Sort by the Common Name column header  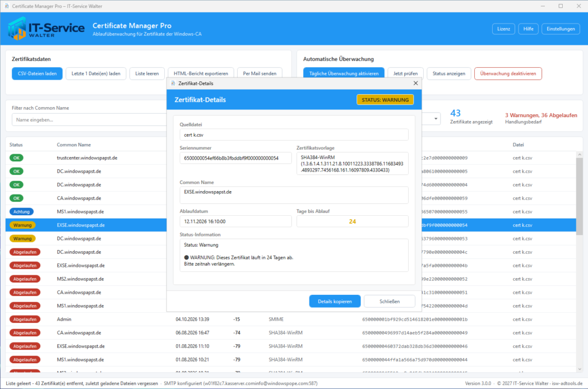(x=74, y=145)
